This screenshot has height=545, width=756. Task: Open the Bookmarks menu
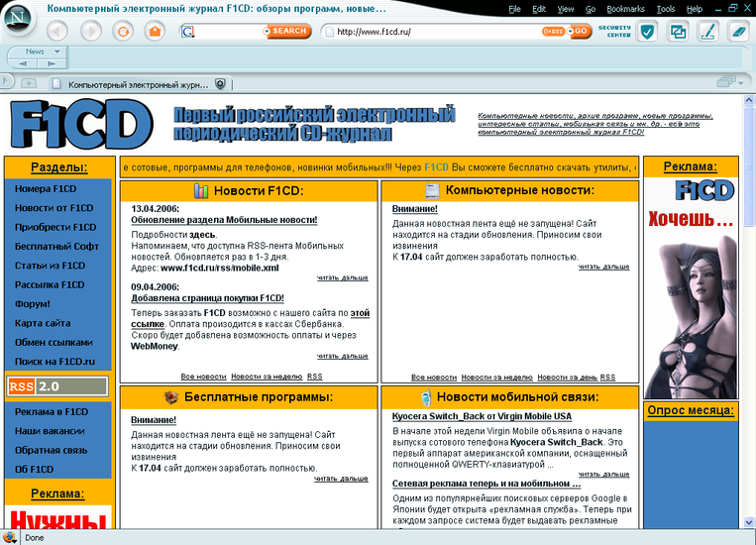[625, 9]
